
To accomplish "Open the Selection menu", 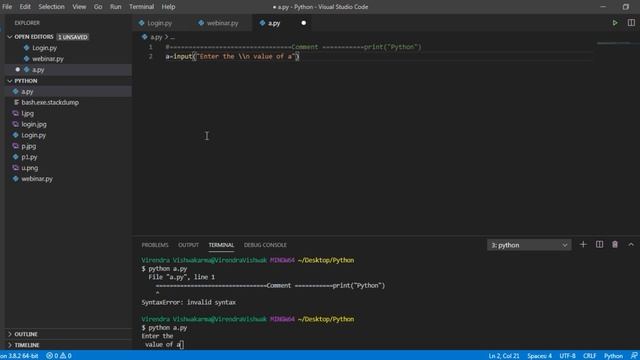I will pyautogui.click(x=51, y=7).
